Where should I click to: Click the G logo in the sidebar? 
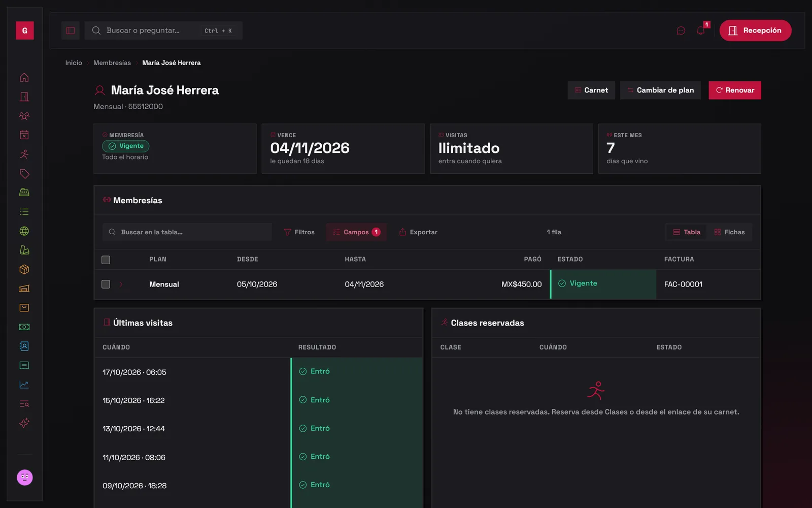(25, 30)
